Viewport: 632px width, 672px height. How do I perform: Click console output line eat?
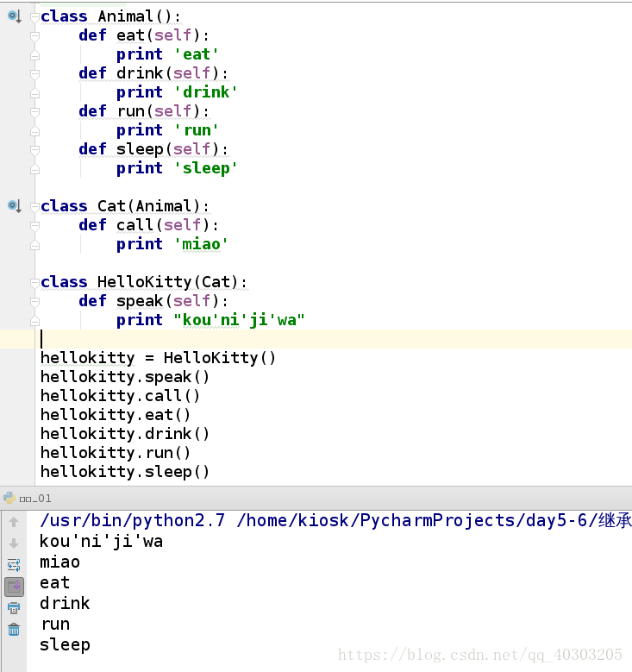tap(54, 583)
